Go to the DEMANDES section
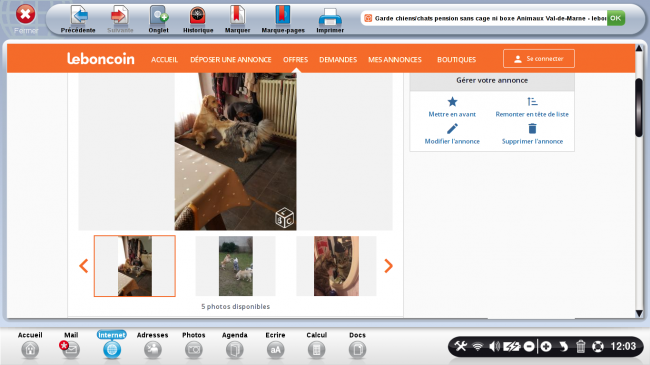Screen dimensions: 650x365 click(x=338, y=60)
